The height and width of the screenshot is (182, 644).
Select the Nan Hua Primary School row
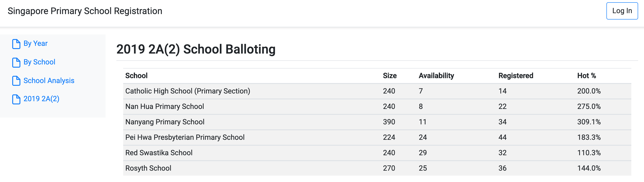coord(164,106)
